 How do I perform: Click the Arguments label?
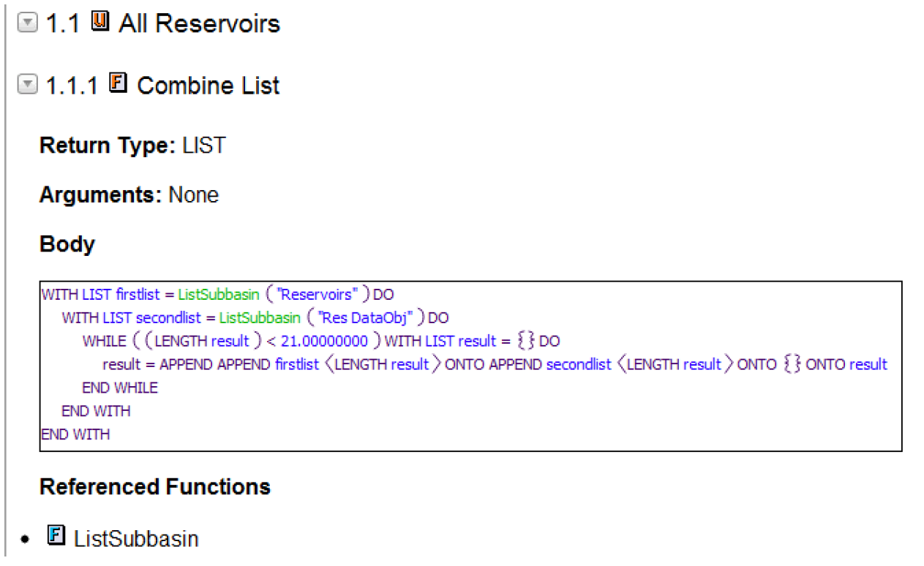[x=100, y=195]
